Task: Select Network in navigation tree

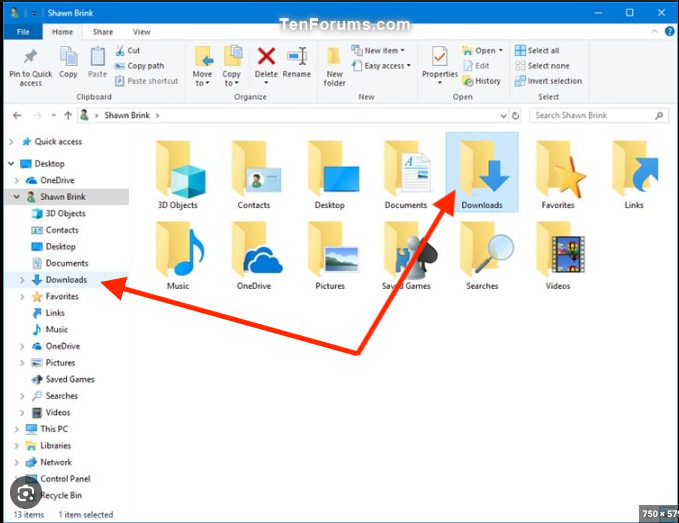Action: [56, 462]
